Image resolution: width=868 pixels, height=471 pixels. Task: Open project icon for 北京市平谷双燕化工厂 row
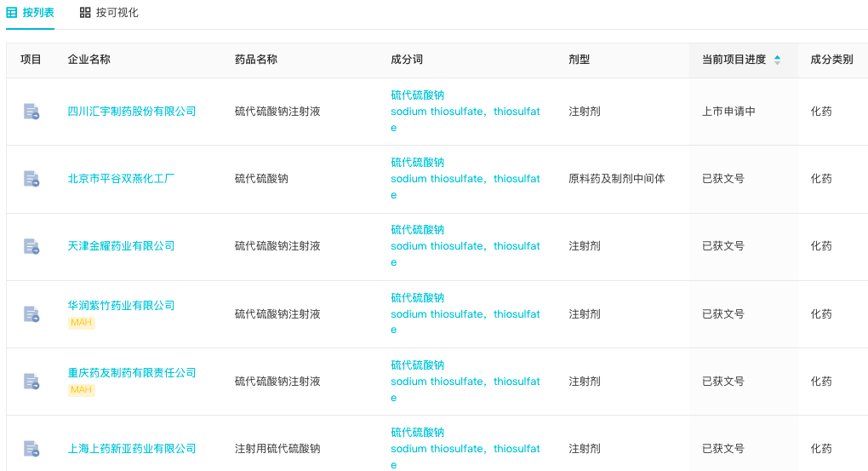pyautogui.click(x=31, y=179)
